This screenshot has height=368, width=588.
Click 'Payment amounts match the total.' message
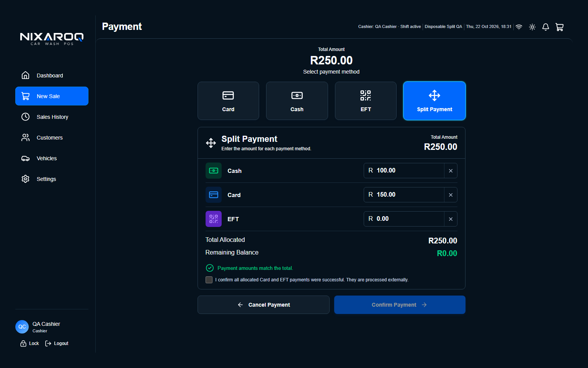point(255,268)
